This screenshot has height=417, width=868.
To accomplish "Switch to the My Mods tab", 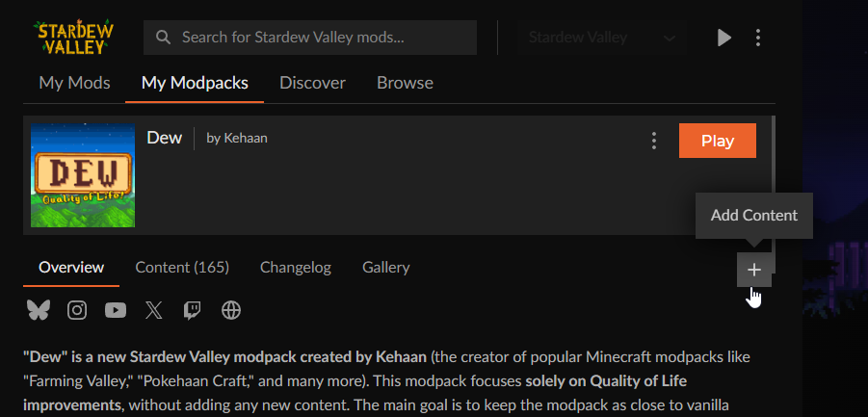I will 74,83.
